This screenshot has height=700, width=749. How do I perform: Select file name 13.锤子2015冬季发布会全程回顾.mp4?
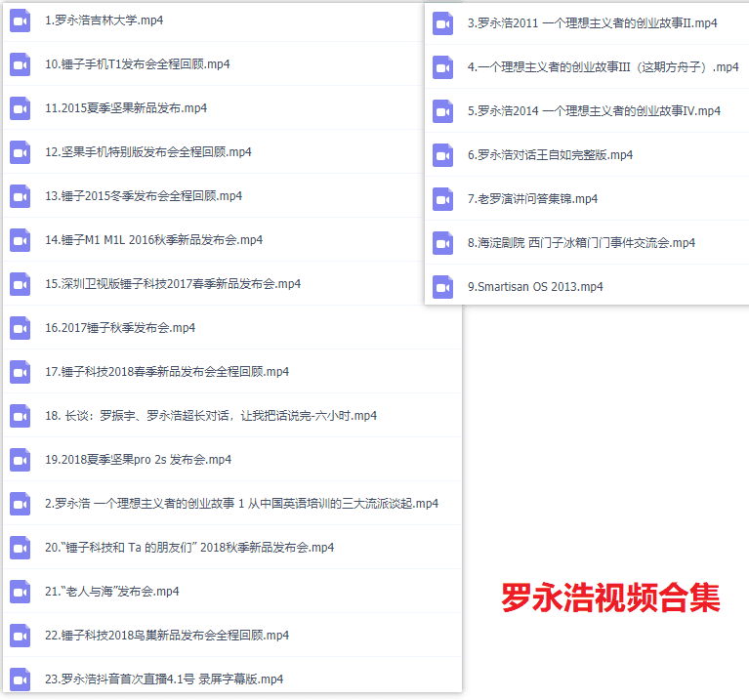pyautogui.click(x=144, y=196)
